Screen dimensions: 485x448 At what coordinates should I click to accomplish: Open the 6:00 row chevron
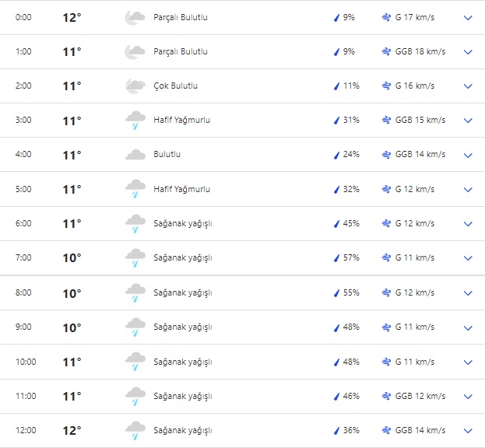click(468, 224)
